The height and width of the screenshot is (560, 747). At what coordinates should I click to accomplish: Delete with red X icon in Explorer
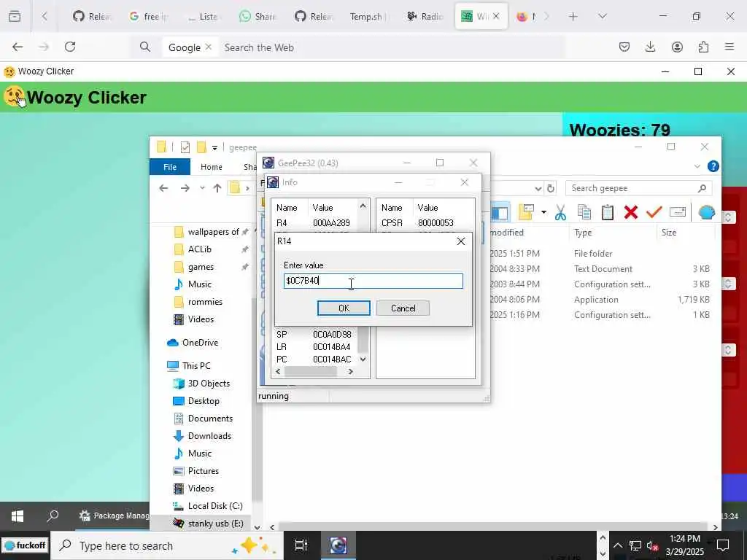tap(631, 212)
